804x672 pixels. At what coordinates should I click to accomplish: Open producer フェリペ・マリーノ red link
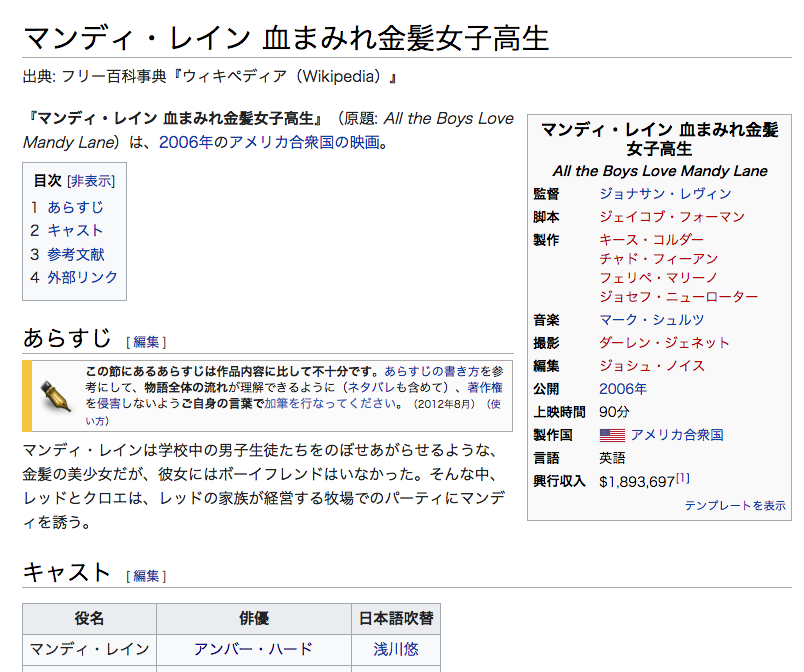coord(658,278)
